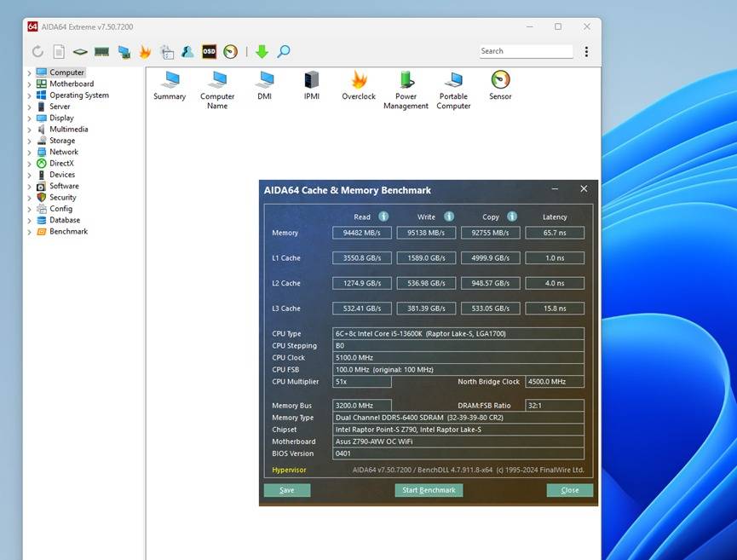This screenshot has height=560, width=737.
Task: Click the info icon next to Read
Action: (383, 216)
